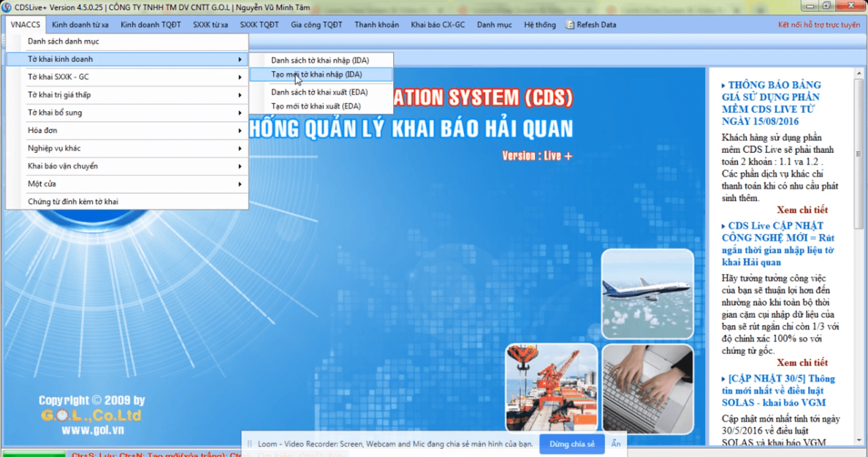Open the Khai báo CX-GC menu

click(x=437, y=25)
